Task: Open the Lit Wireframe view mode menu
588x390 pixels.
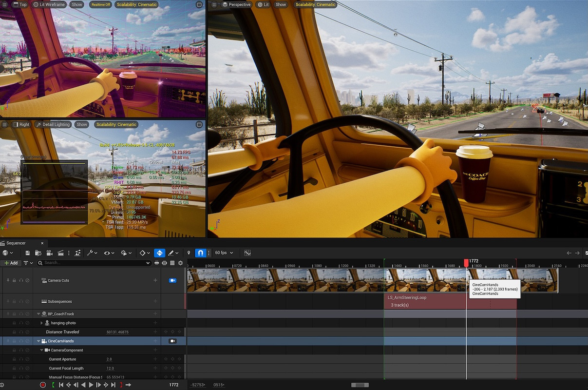Action: (x=50, y=4)
